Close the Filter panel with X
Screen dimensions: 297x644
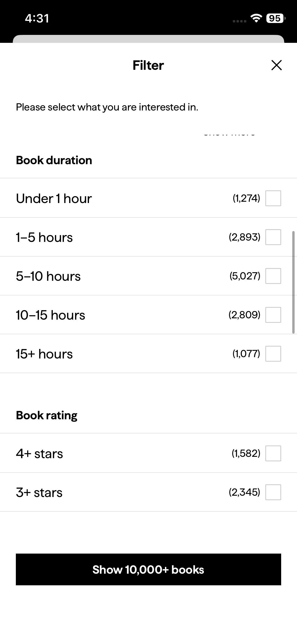click(x=276, y=65)
